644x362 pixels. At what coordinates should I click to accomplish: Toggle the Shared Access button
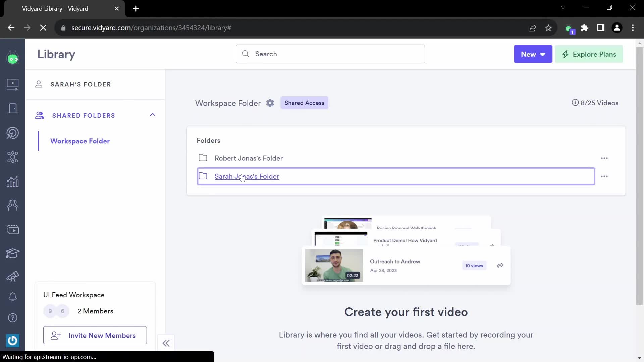point(305,103)
